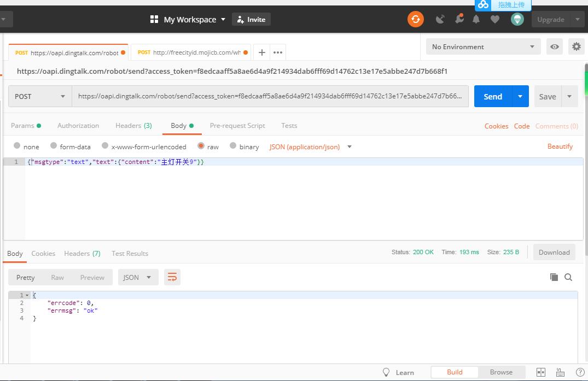Image resolution: width=588 pixels, height=381 pixels.
Task: Collapse response JSON at line 1
Action: coord(27,295)
